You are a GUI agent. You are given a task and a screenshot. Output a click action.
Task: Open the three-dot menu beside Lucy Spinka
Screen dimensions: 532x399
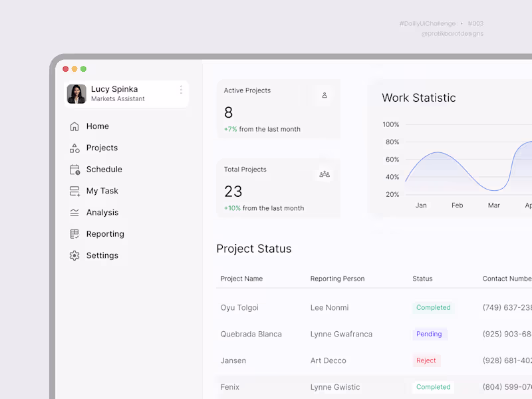(180, 90)
